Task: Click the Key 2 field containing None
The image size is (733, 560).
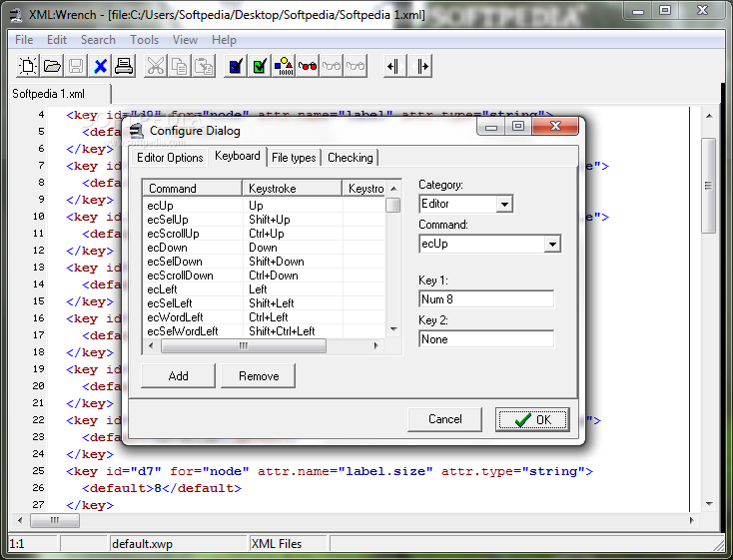Action: [486, 339]
